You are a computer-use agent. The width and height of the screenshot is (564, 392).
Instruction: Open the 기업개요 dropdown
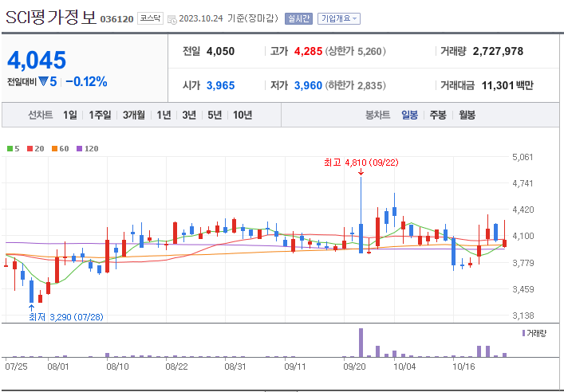(338, 18)
